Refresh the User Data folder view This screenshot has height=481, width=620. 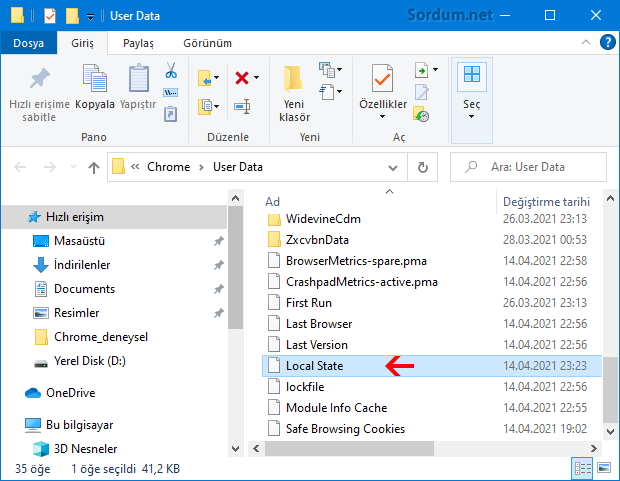click(423, 167)
